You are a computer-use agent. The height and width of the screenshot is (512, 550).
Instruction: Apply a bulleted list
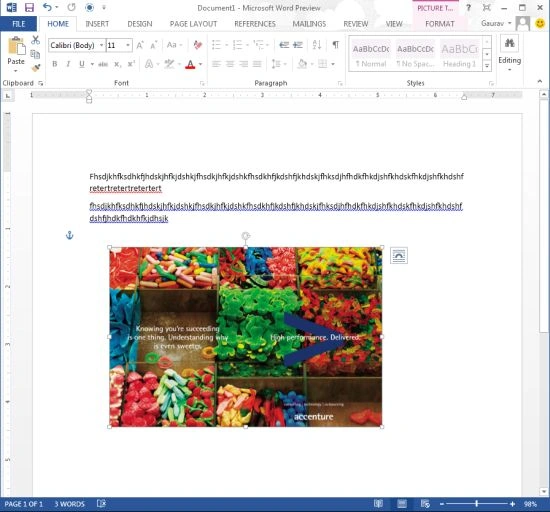(216, 45)
